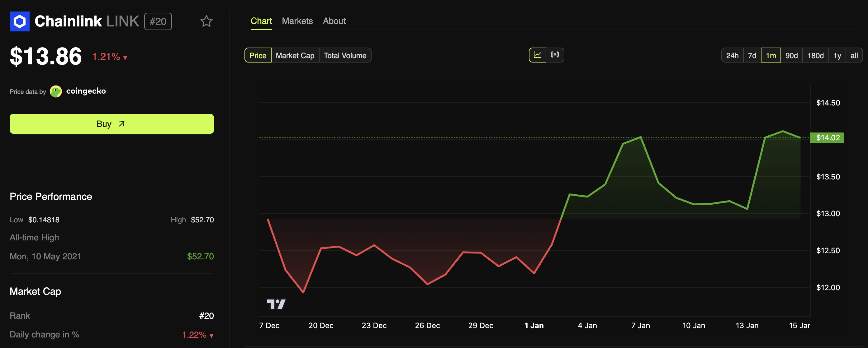Viewport: 868px width, 348px height.
Task: Set chart range to 90d
Action: tap(791, 56)
